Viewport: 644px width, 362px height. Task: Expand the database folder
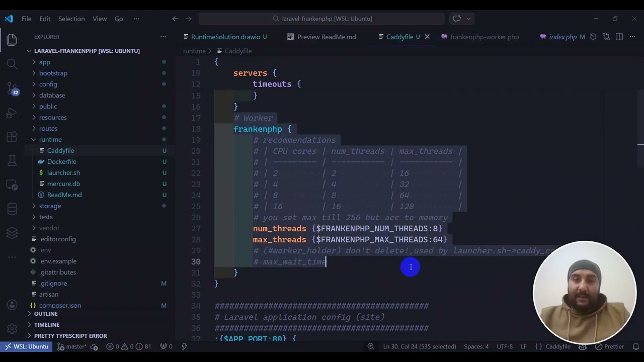coord(52,95)
